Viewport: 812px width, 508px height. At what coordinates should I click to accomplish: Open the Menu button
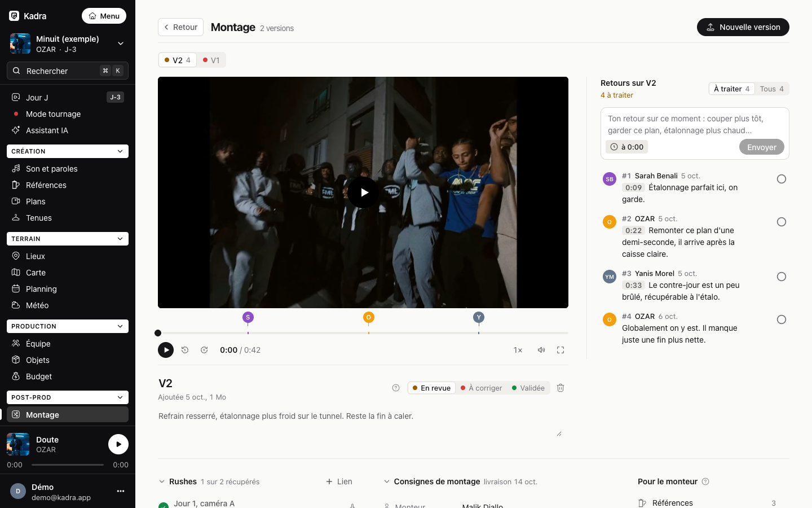pyautogui.click(x=104, y=16)
